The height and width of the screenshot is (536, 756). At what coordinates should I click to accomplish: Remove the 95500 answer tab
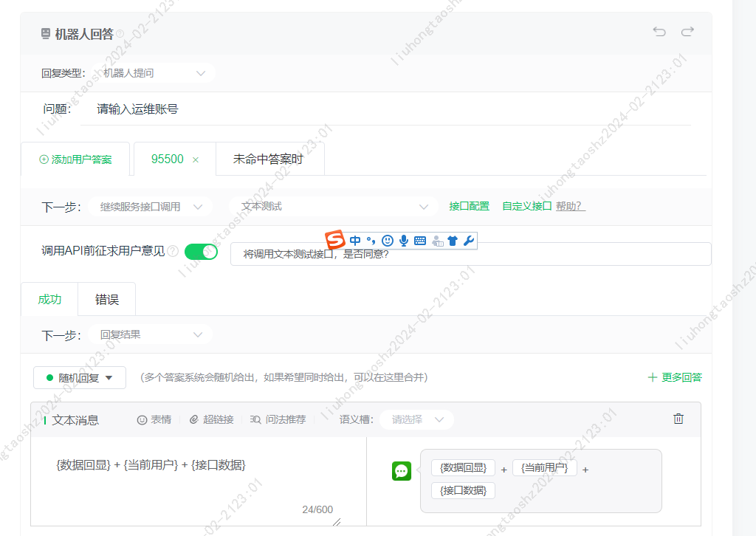(x=196, y=160)
